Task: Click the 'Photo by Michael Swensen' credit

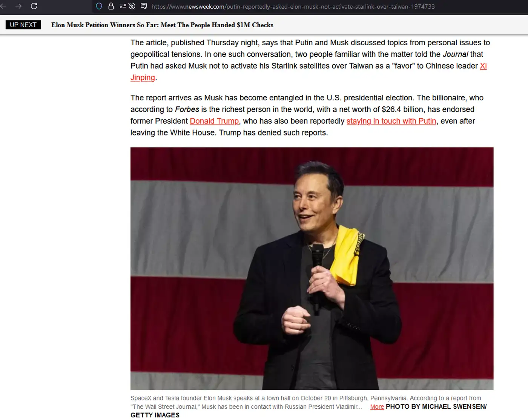Action: click(436, 407)
